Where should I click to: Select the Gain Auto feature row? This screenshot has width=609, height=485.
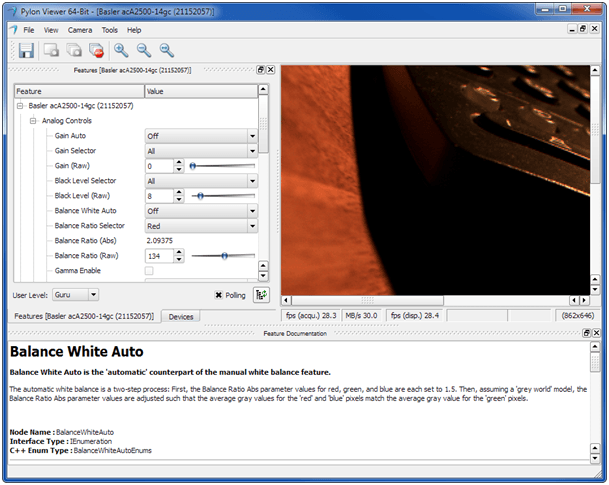click(x=70, y=136)
